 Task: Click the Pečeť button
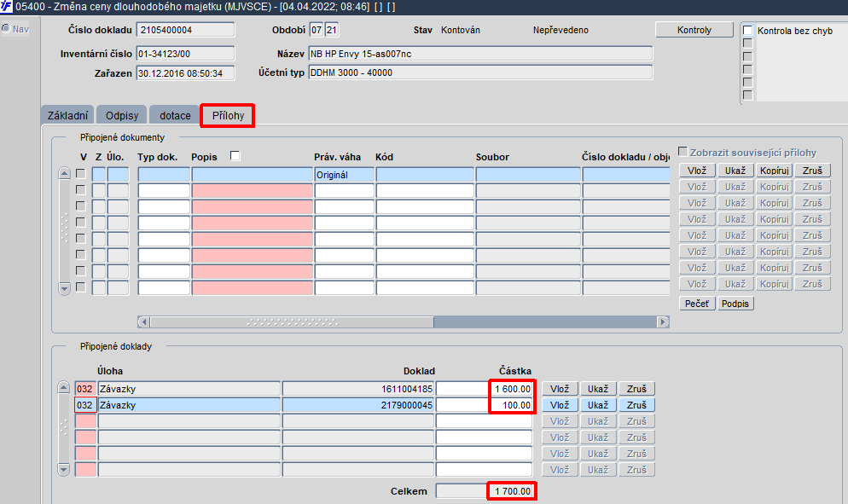coord(696,304)
